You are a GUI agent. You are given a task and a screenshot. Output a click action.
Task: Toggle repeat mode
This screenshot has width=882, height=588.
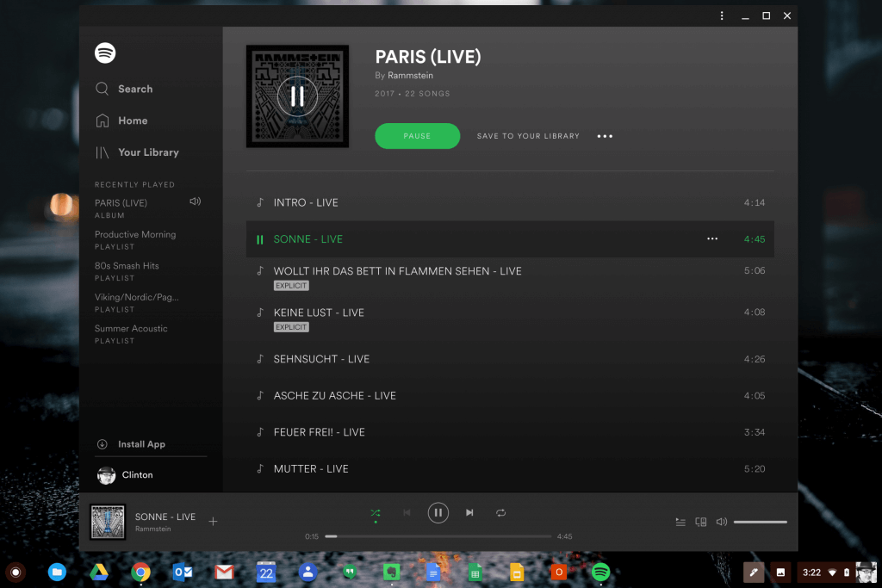500,513
